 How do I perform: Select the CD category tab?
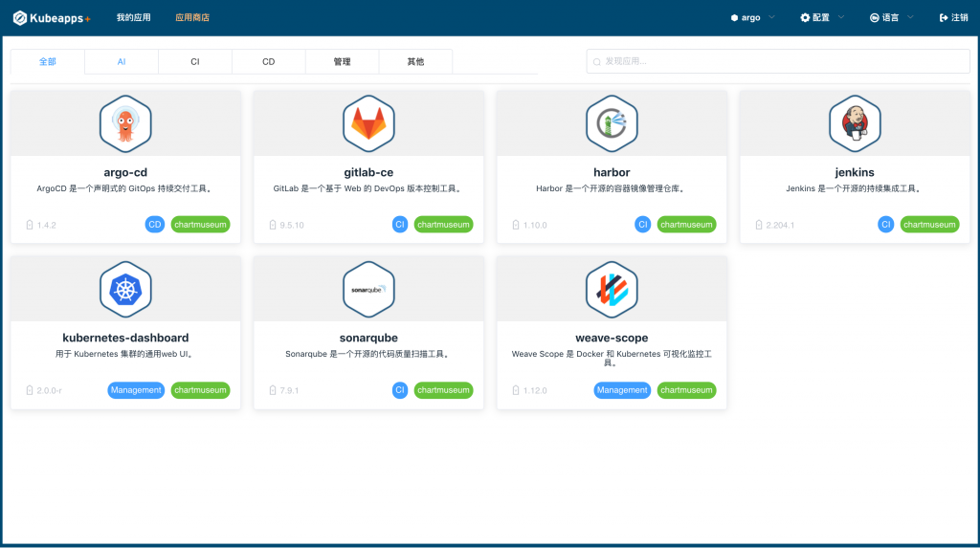click(x=269, y=62)
